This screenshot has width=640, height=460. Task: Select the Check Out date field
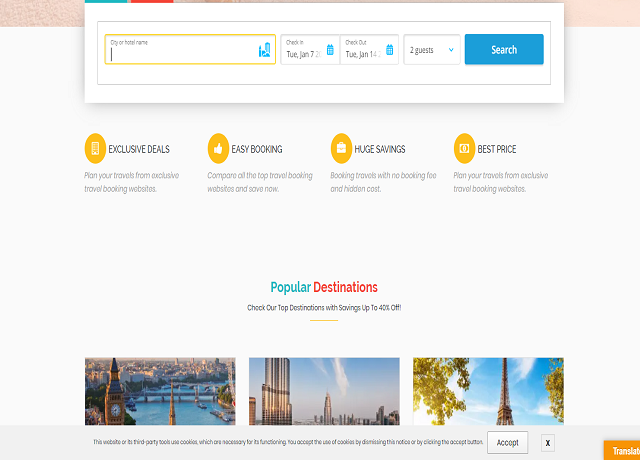tap(363, 54)
